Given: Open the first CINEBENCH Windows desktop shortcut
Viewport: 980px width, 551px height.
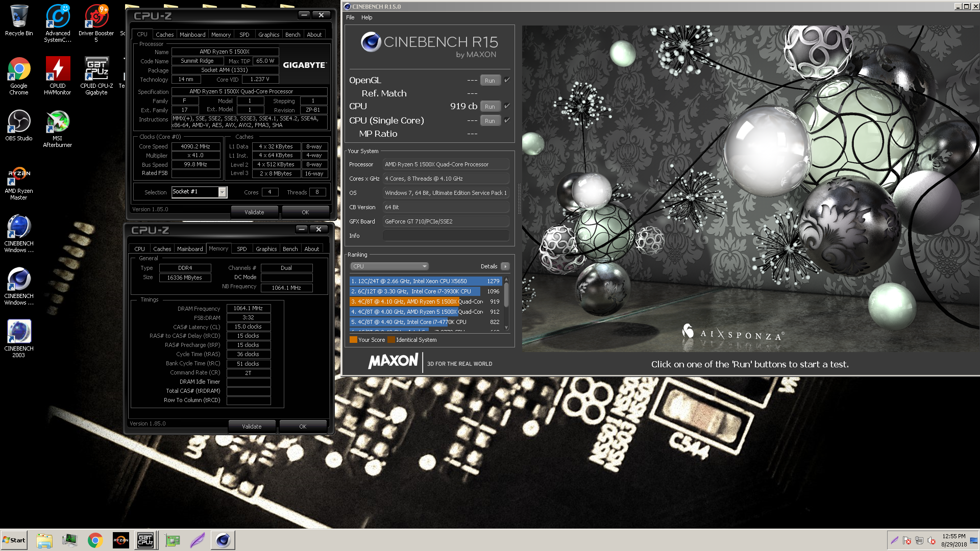Looking at the screenshot, I should (x=19, y=233).
